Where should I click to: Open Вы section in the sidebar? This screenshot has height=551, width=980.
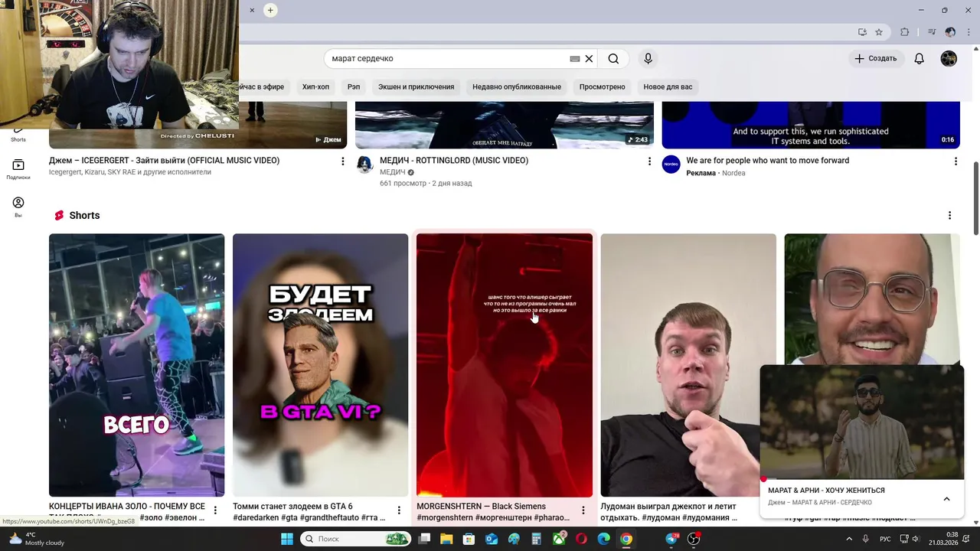point(18,207)
